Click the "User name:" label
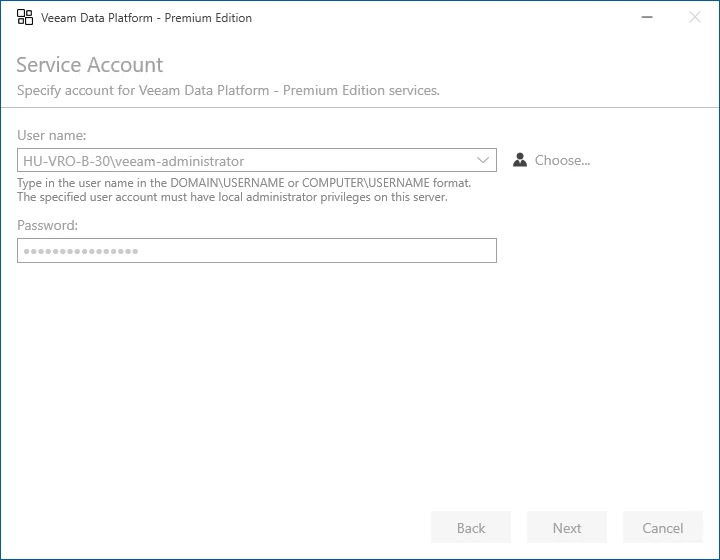This screenshot has height=560, width=720. click(52, 135)
